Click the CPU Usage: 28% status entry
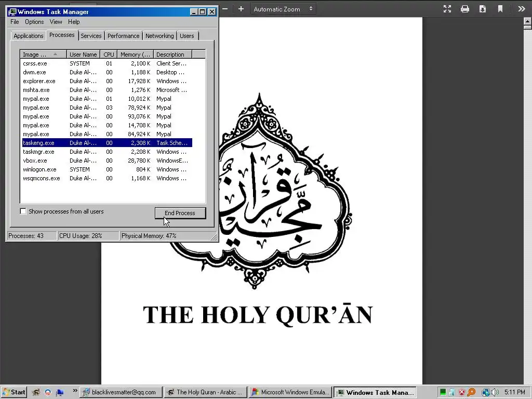 88,236
